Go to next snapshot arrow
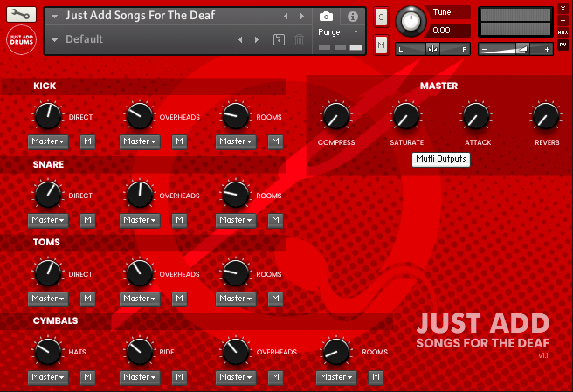 pos(256,40)
